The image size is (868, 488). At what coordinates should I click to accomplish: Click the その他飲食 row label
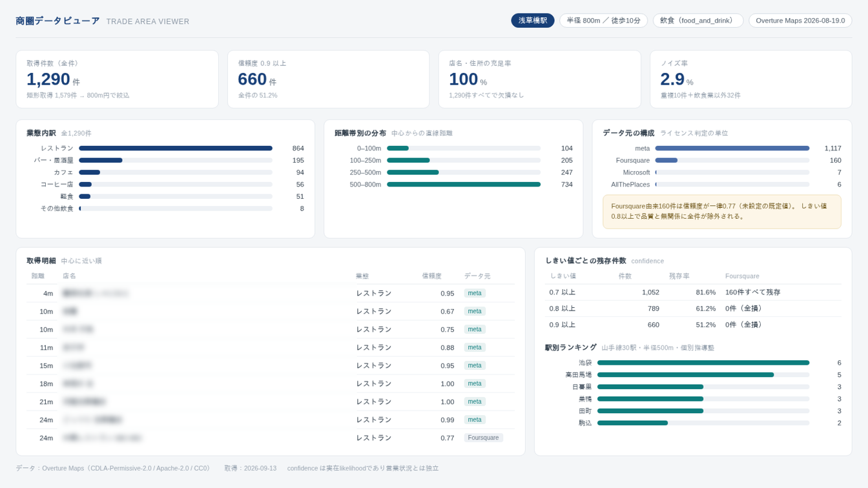pos(57,208)
